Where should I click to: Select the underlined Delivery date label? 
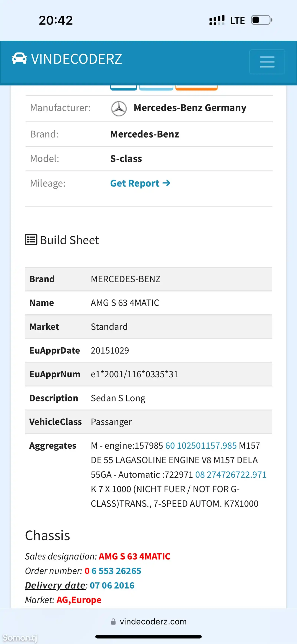(x=55, y=586)
